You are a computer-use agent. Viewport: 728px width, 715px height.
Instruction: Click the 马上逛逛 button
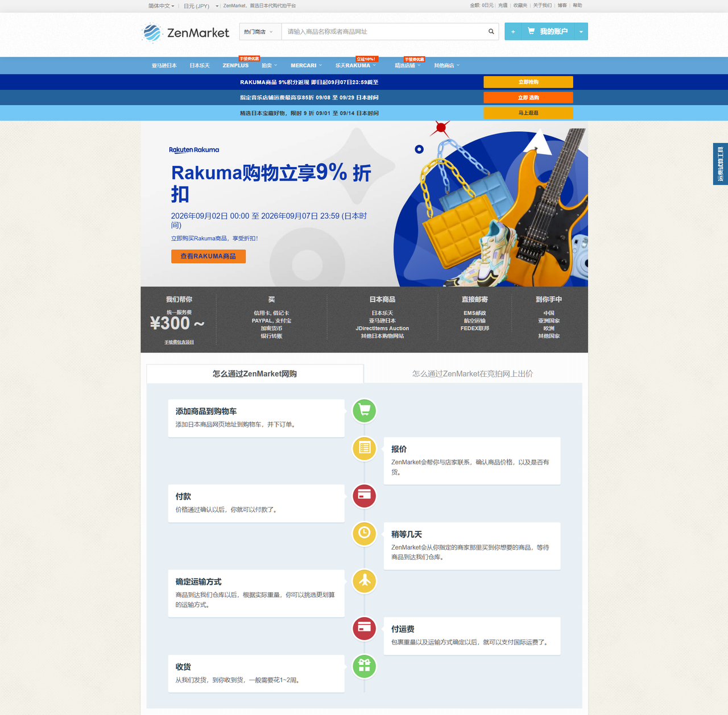[528, 113]
